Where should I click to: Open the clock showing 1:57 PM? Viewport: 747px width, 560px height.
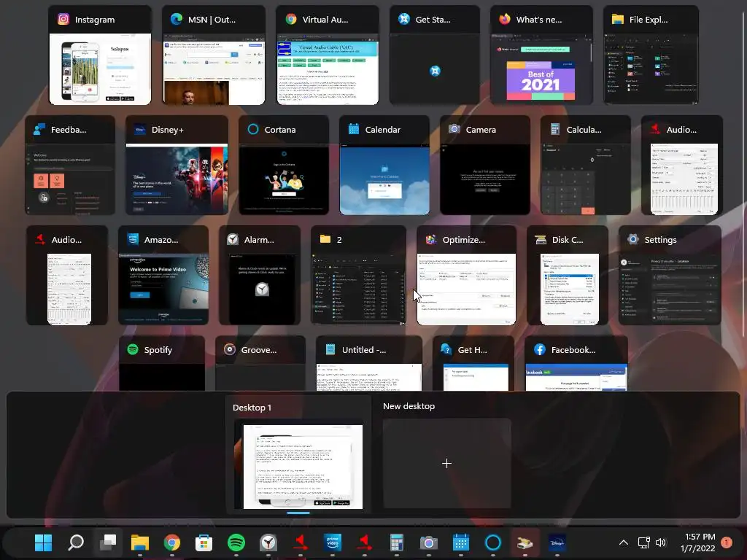[x=698, y=542]
